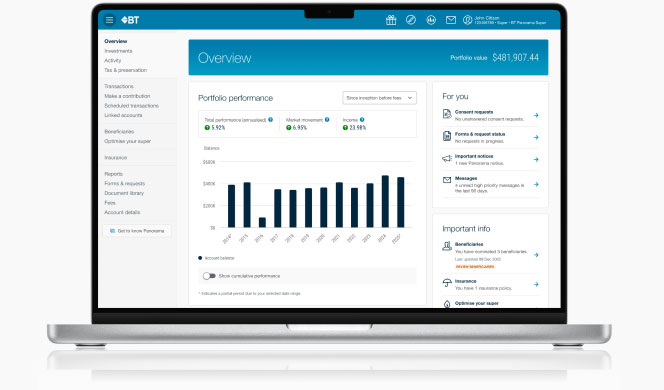This screenshot has height=390, width=664.
Task: Open Messages row arrow in For you
Action: pyautogui.click(x=536, y=184)
